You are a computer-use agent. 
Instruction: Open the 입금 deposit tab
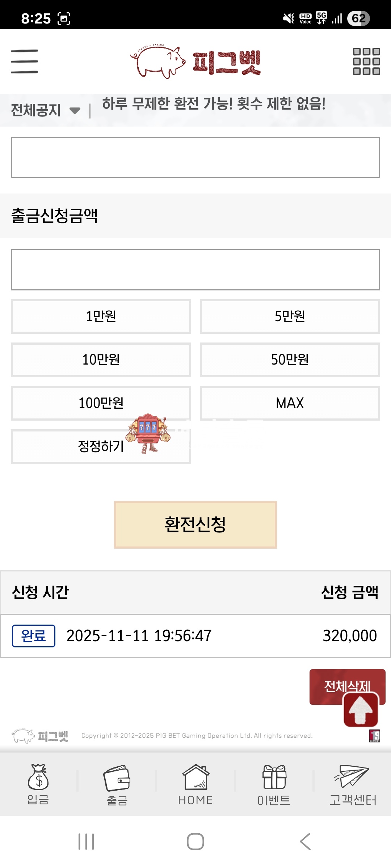[x=38, y=785]
